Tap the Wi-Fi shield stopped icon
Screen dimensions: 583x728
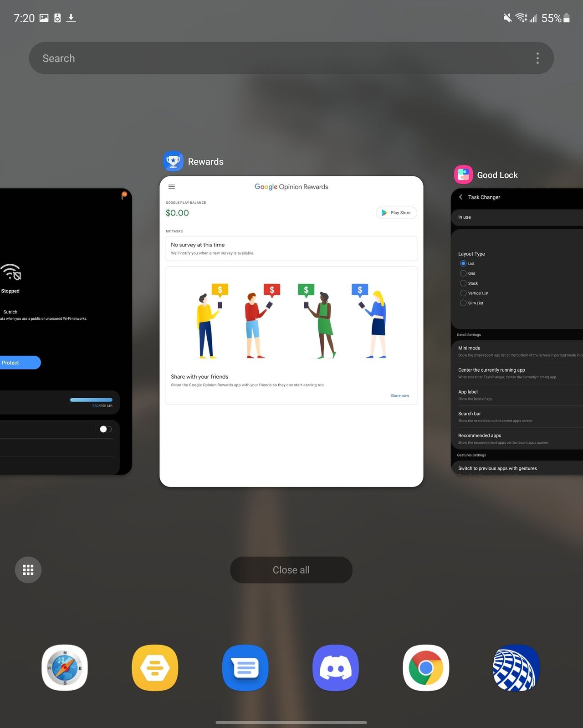(x=11, y=272)
